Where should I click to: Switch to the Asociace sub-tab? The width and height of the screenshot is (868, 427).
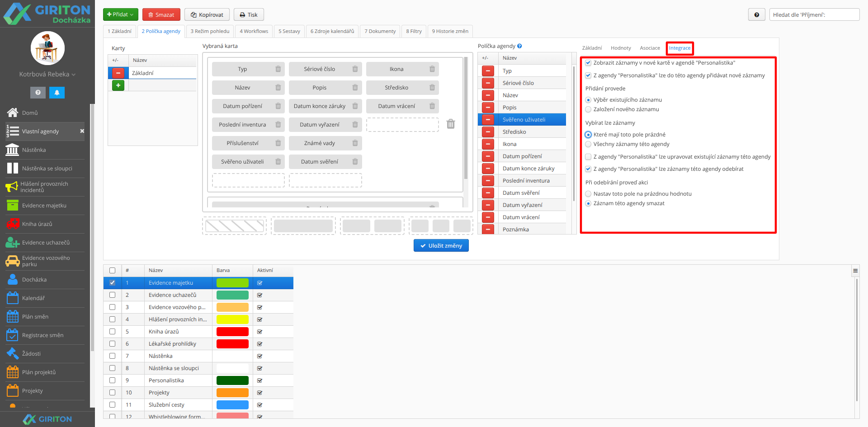pos(650,48)
